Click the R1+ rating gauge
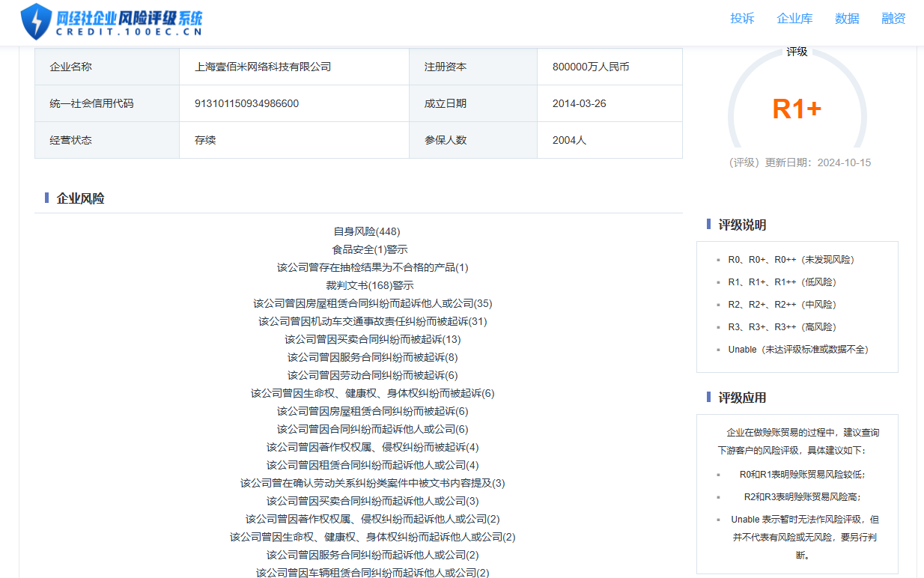924x578 pixels. (797, 109)
